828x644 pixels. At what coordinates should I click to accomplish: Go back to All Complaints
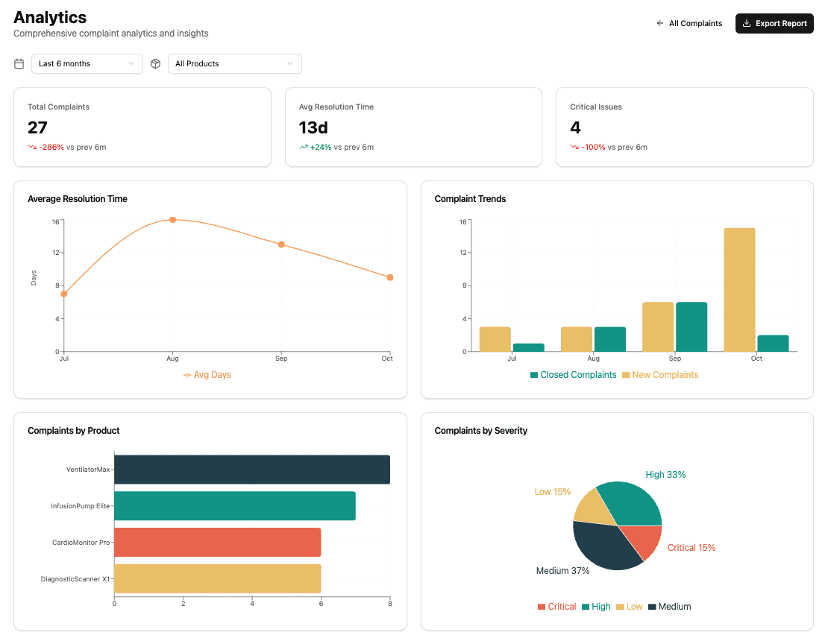(689, 23)
